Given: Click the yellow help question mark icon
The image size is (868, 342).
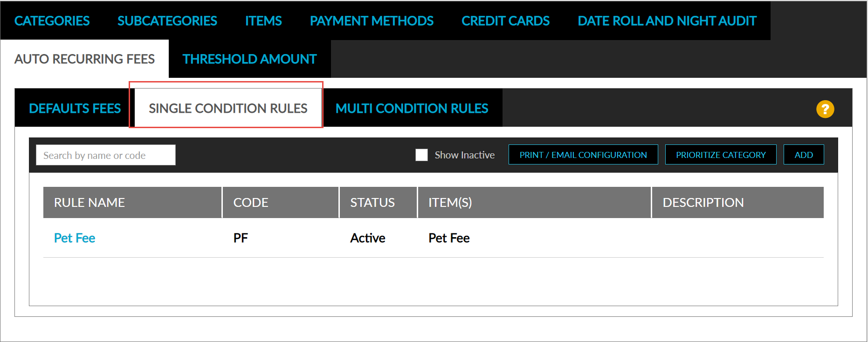Looking at the screenshot, I should tap(825, 109).
